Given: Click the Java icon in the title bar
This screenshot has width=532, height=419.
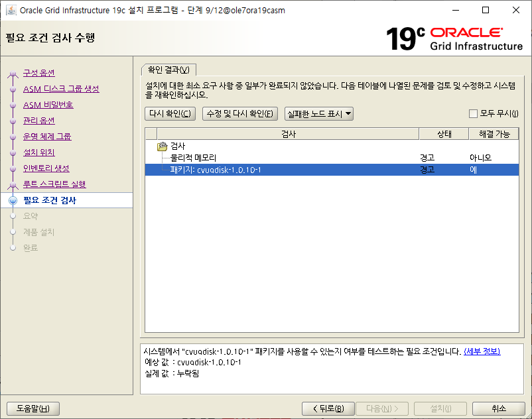Looking at the screenshot, I should coord(11,10).
